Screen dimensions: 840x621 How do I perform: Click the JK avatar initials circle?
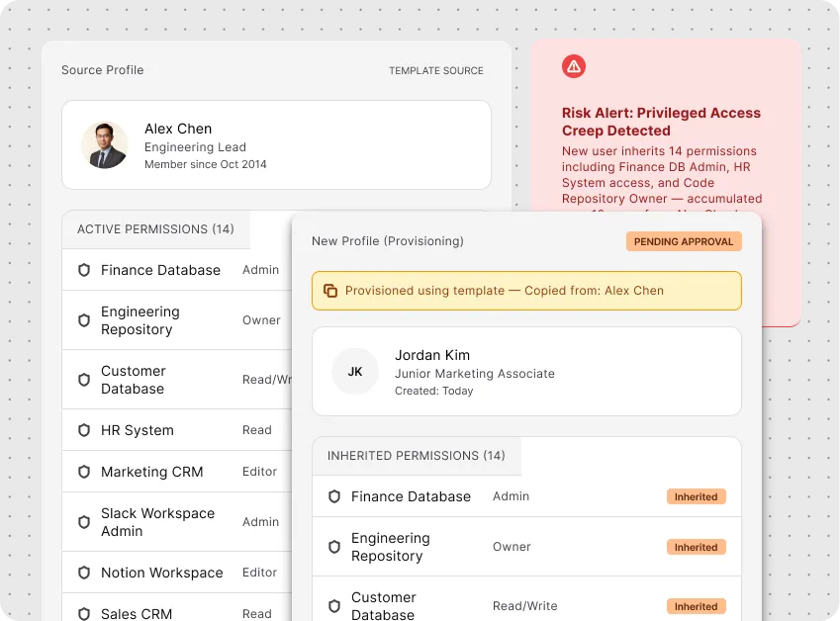pos(355,372)
